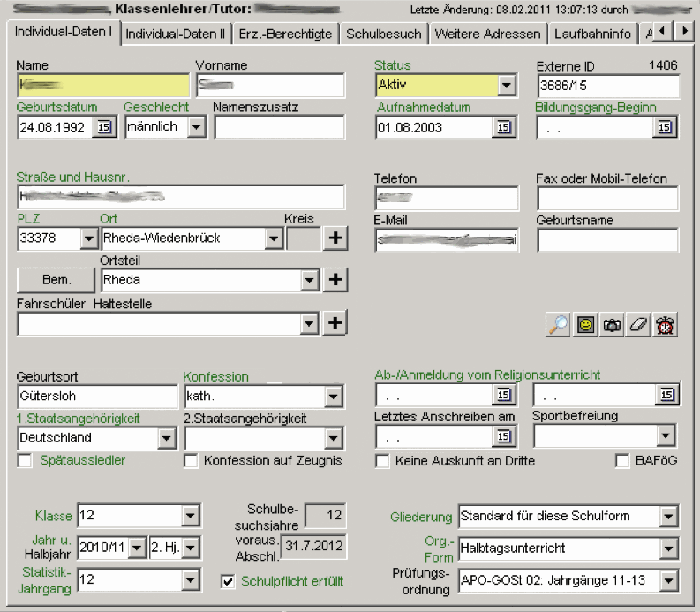Open the Schulbesuch tab
The height and width of the screenshot is (612, 700).
pyautogui.click(x=384, y=34)
